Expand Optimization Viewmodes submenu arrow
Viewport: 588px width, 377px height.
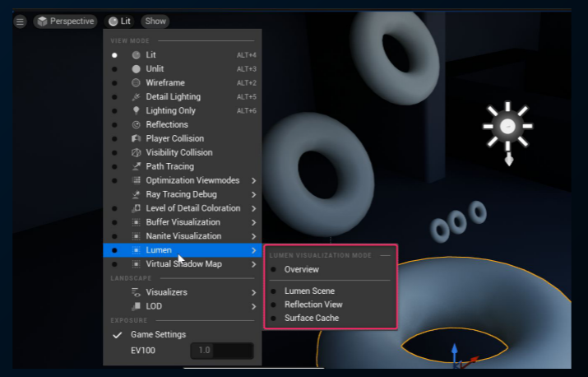click(254, 180)
